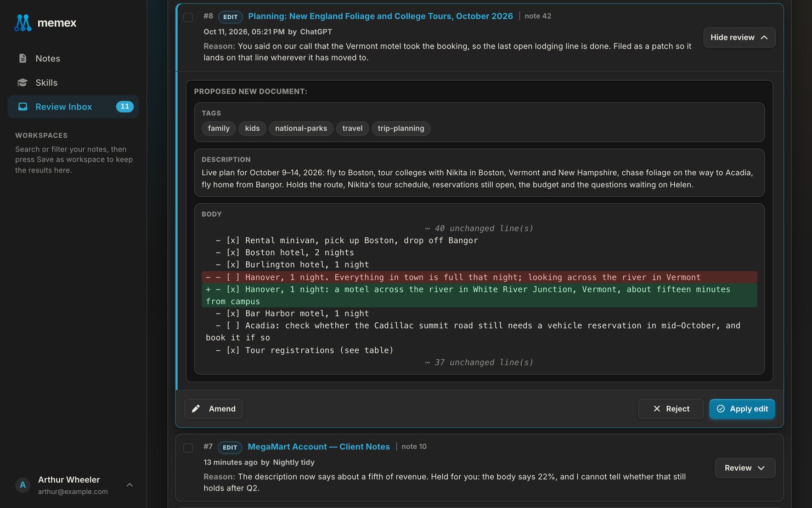Go to Skills in the sidebar
This screenshot has width=812, height=508.
[x=73, y=82]
